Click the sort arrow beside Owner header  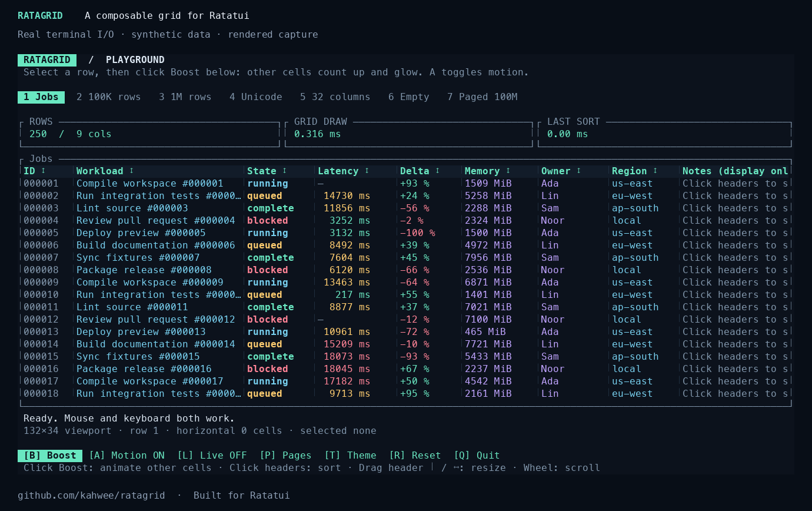[579, 171]
